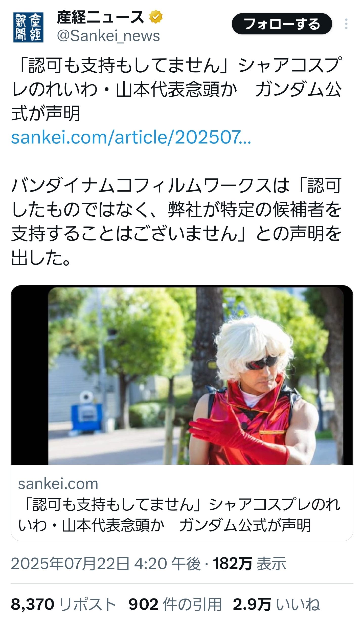Open the three-dot more options menu
Image resolution: width=364 pixels, height=619 pixels.
coord(346,24)
